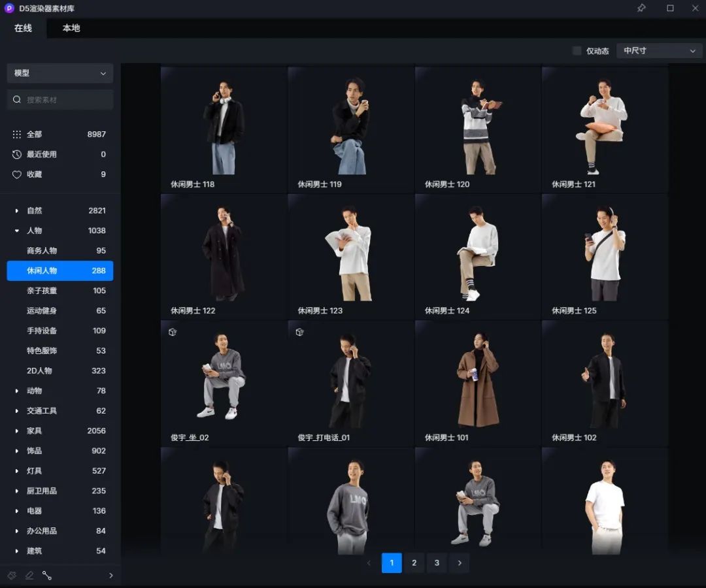
Task: Open 收藏 favorites via the heart icon
Action: tap(17, 174)
